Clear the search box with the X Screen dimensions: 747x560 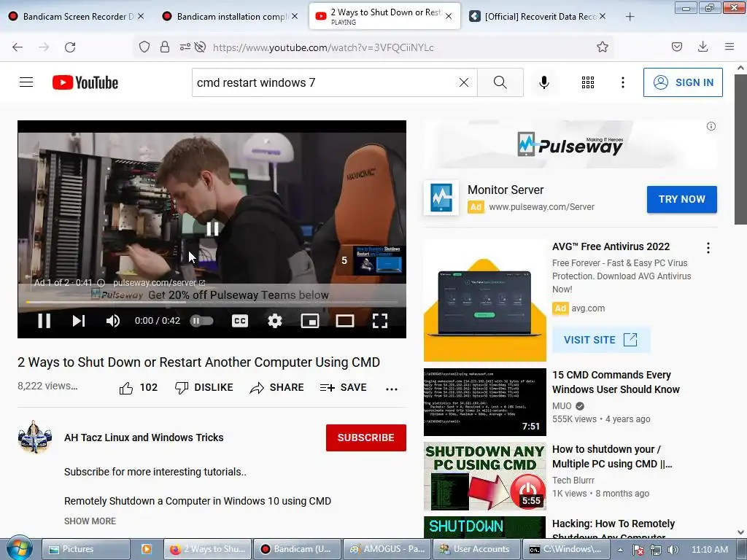(463, 82)
